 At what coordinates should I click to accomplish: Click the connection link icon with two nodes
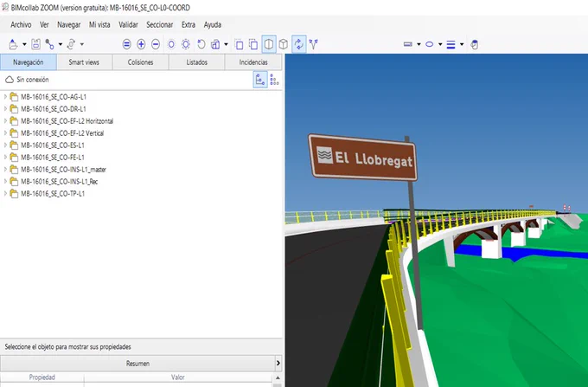pos(49,44)
